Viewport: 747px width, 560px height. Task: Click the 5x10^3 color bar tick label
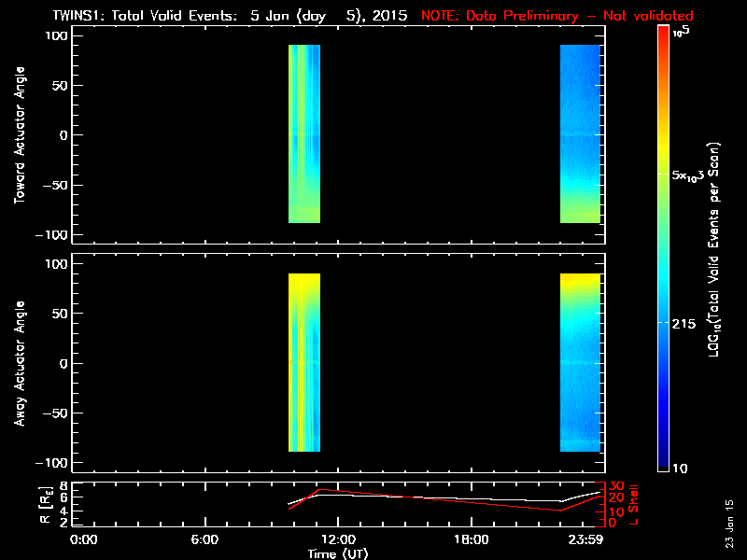[694, 175]
